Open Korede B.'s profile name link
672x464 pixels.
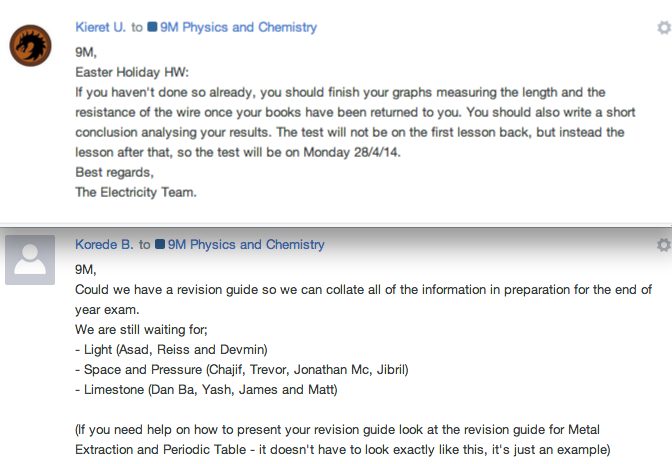pos(105,245)
